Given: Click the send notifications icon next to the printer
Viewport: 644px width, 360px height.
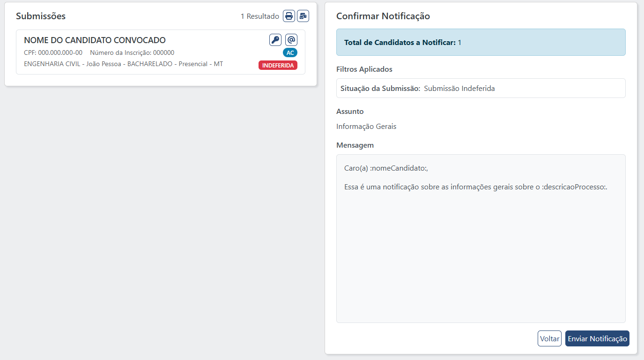Looking at the screenshot, I should tap(303, 15).
